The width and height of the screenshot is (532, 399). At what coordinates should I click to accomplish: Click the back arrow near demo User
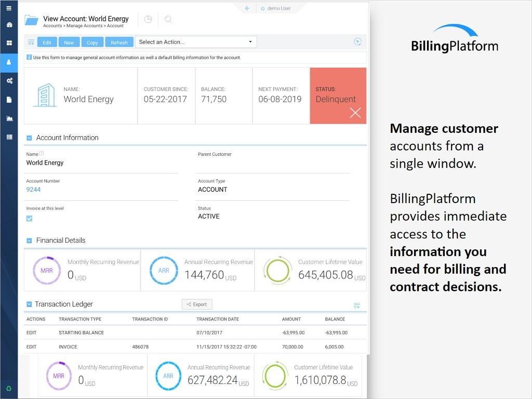click(247, 8)
